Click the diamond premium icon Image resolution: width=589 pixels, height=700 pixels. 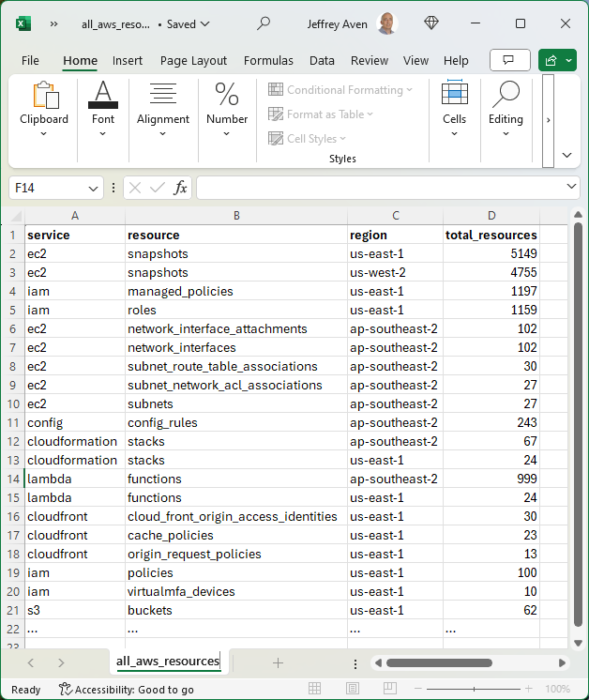pos(431,23)
